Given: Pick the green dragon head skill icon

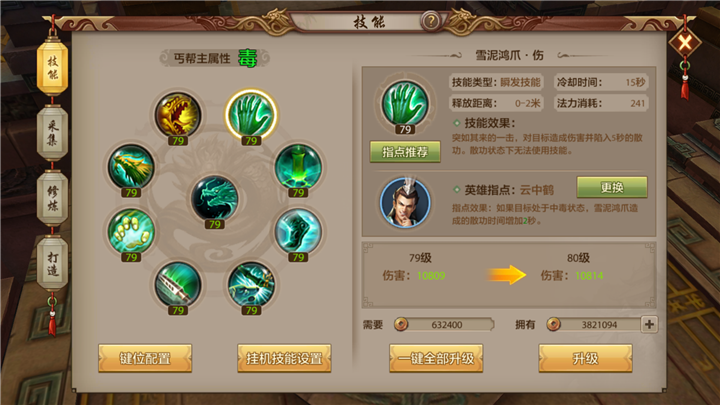Looking at the screenshot, I should (131, 167).
